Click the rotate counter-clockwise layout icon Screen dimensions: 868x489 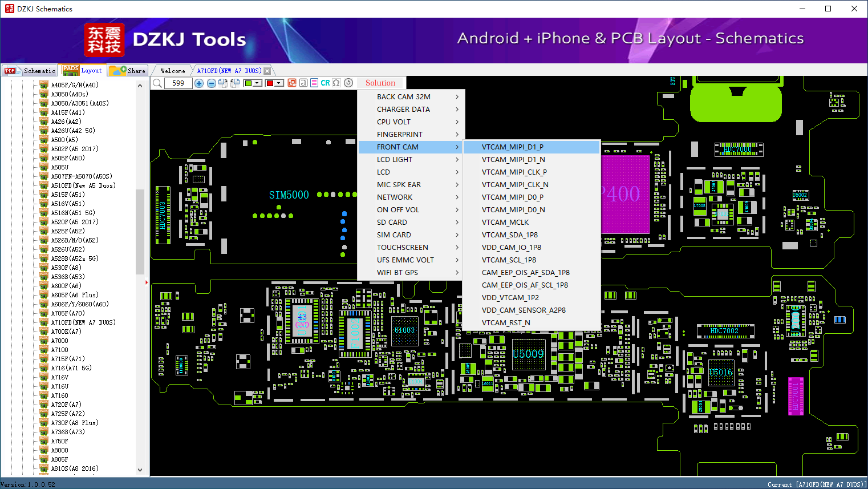pyautogui.click(x=234, y=83)
